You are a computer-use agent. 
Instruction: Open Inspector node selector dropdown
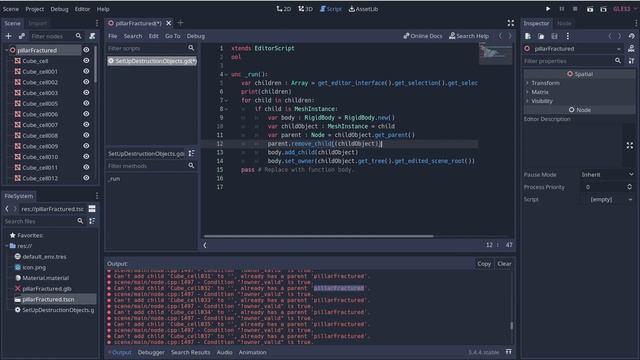[x=619, y=49]
